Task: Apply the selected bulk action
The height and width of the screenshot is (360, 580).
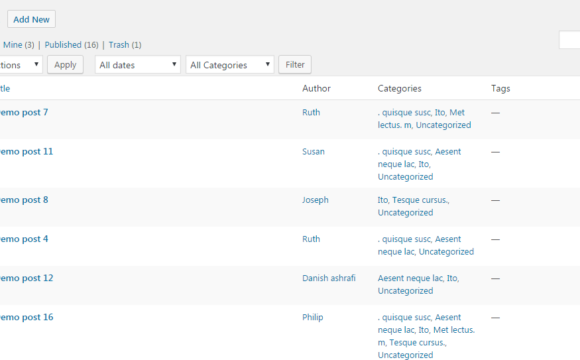Action: (x=65, y=65)
